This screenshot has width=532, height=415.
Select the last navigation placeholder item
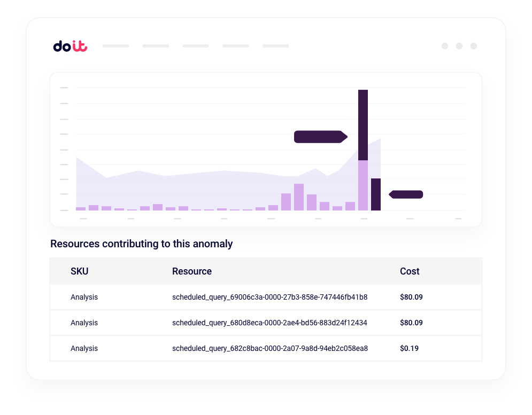coord(276,46)
